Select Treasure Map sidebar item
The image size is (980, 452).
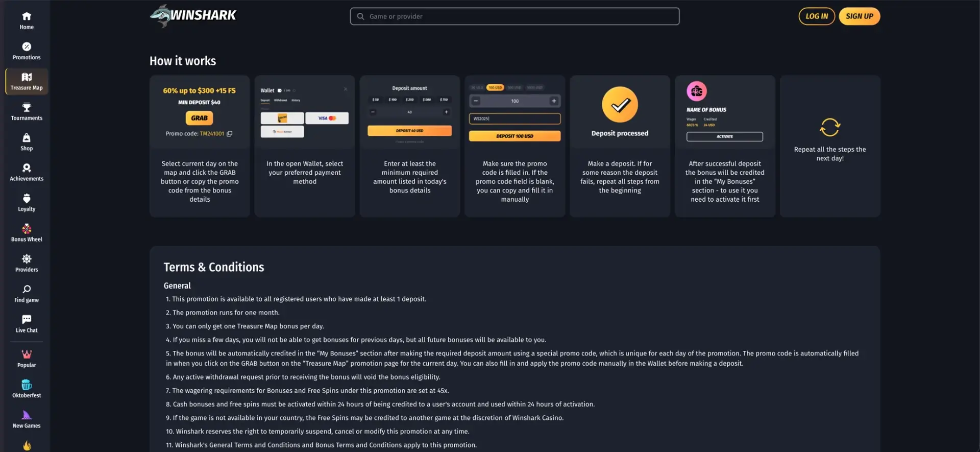(27, 82)
